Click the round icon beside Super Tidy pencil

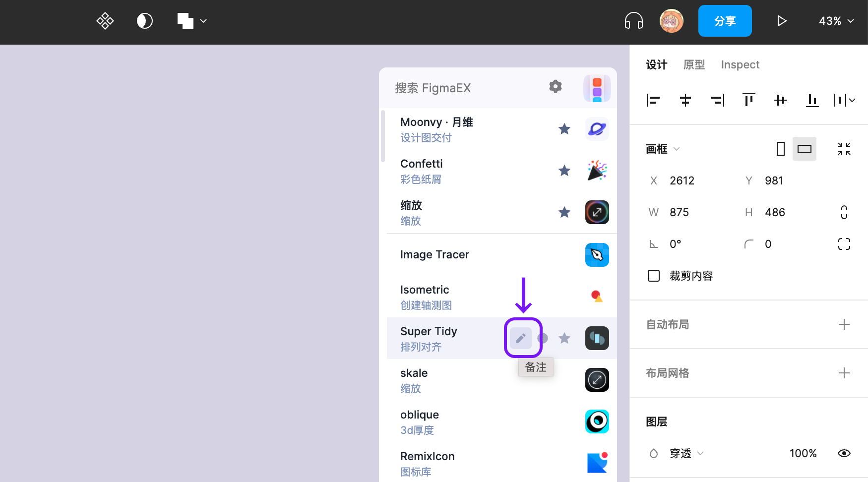[x=543, y=338]
